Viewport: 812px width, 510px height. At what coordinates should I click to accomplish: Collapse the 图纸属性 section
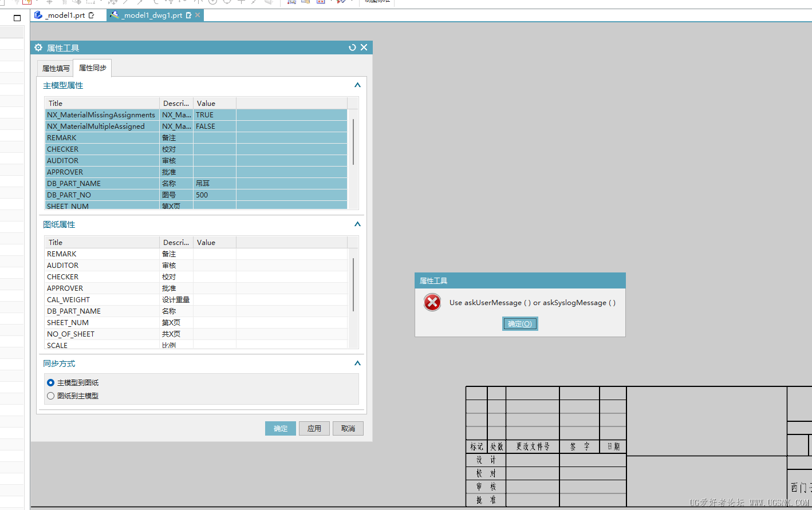point(357,224)
